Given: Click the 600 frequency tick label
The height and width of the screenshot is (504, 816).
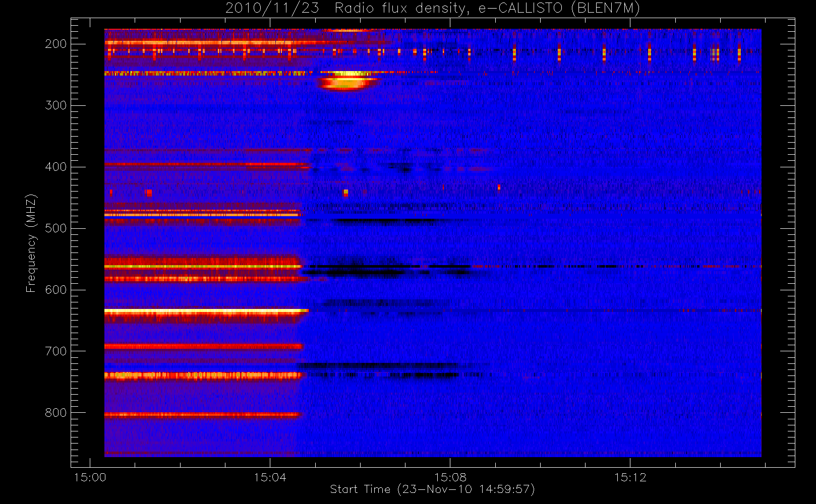Looking at the screenshot, I should pos(55,290).
